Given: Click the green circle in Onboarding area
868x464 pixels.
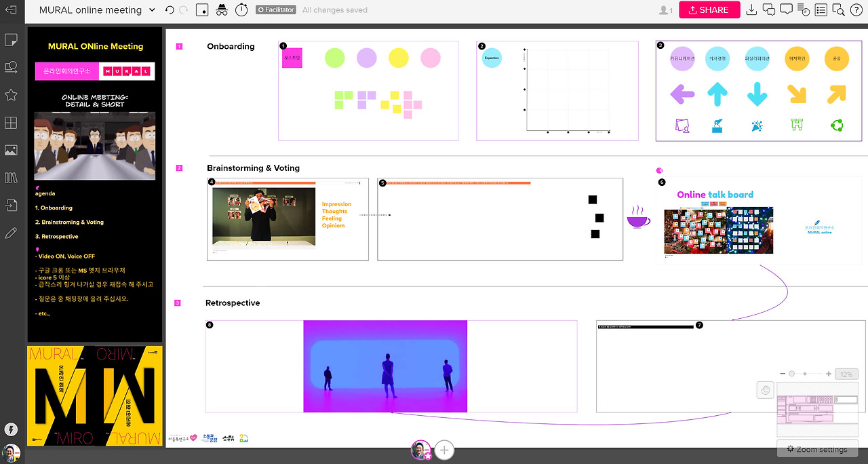Looking at the screenshot, I should click(335, 58).
